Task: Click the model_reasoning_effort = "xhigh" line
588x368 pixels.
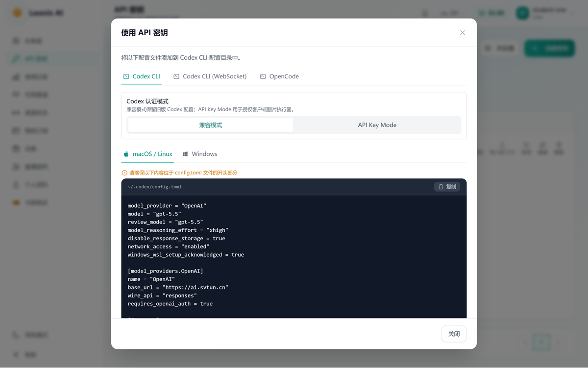Action: click(x=178, y=230)
